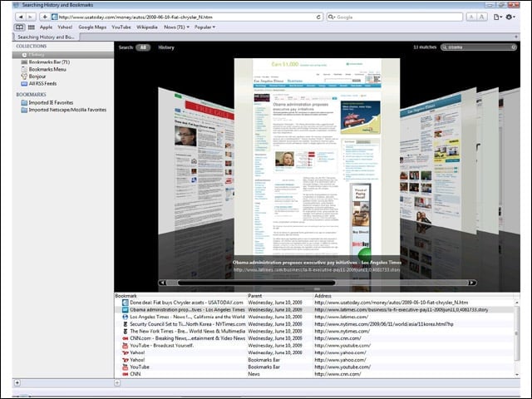Click the add bookmark folder plus button
Viewport: 532px width, 399px height.
[x=117, y=382]
